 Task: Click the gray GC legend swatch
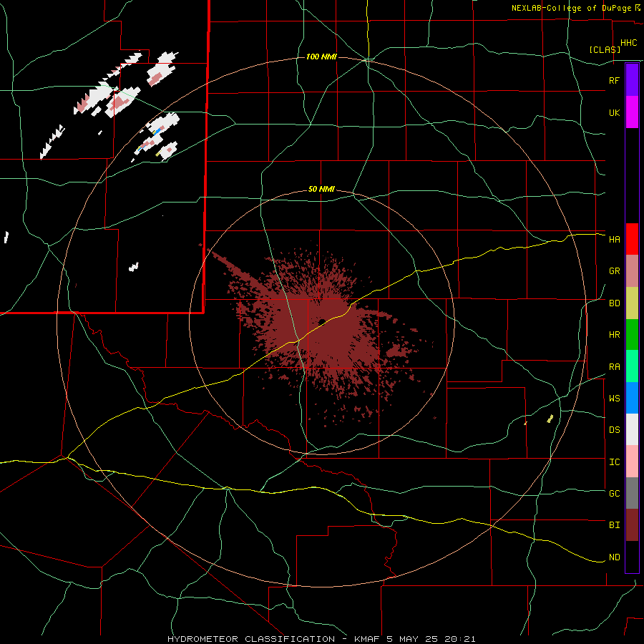[632, 493]
